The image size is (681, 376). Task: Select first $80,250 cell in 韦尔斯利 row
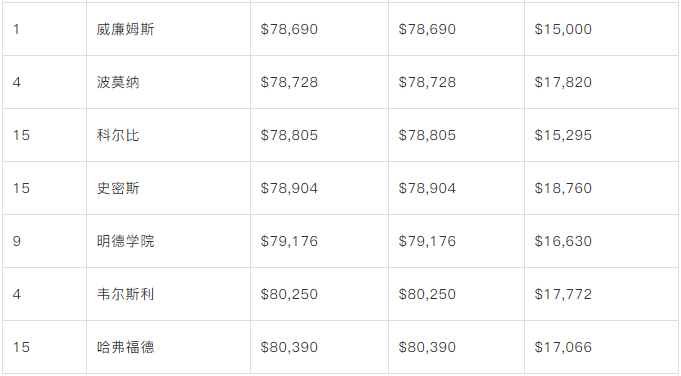319,294
